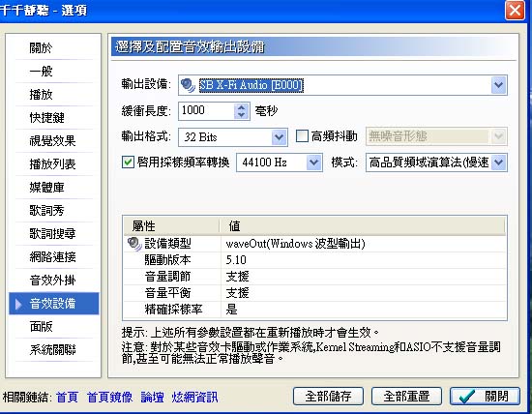Click the 全部儲存 button
The height and width of the screenshot is (414, 532).
click(328, 397)
